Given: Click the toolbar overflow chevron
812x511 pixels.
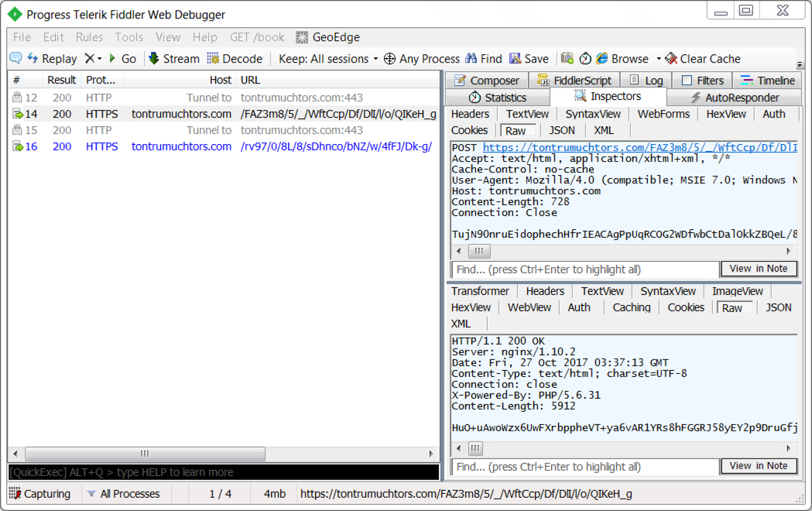Looking at the screenshot, I should click(800, 65).
